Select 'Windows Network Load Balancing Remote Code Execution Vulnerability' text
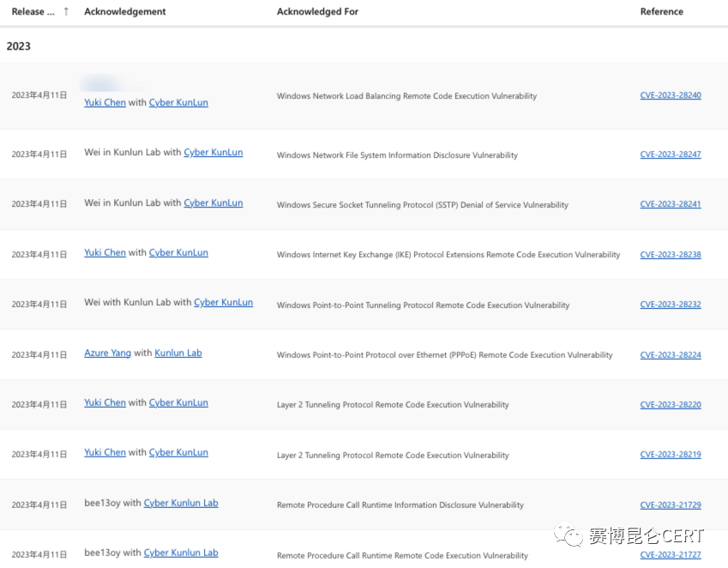 (x=406, y=96)
